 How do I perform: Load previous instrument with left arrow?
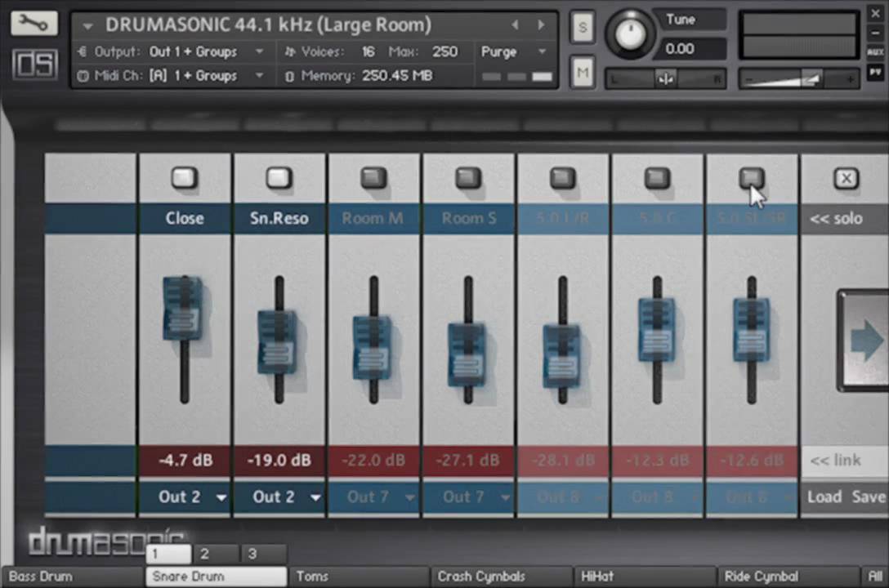tap(515, 25)
